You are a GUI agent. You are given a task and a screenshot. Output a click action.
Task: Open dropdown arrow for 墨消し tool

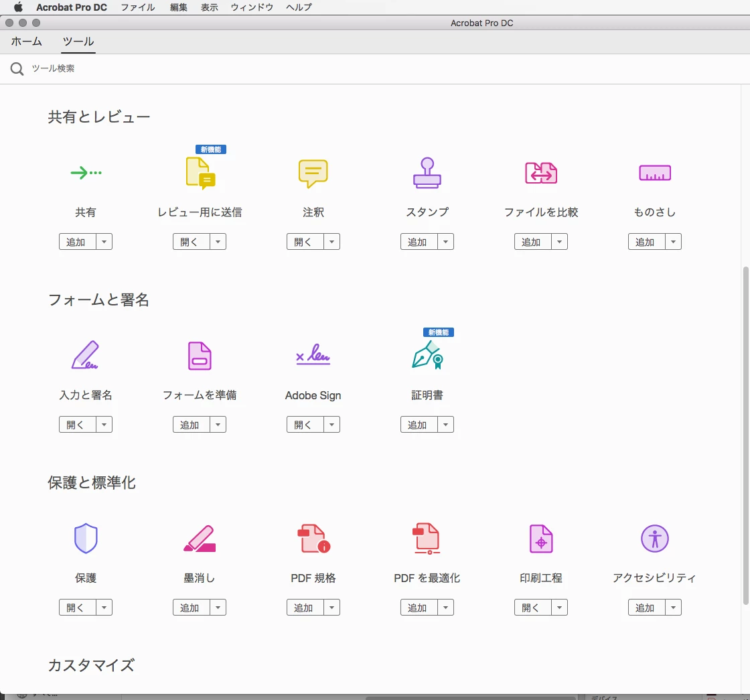tap(218, 607)
